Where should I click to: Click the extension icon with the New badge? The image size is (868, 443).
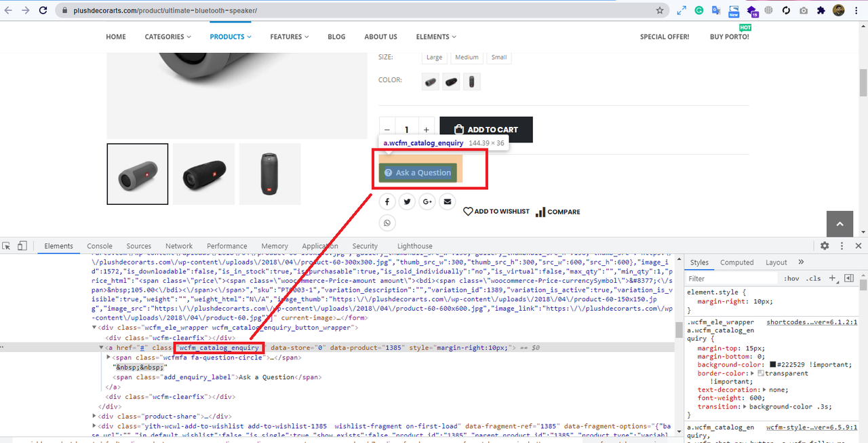(x=734, y=11)
